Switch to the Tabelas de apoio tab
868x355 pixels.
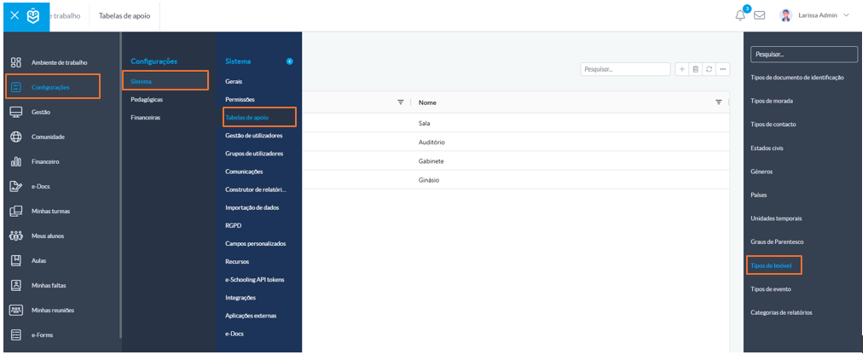point(124,15)
